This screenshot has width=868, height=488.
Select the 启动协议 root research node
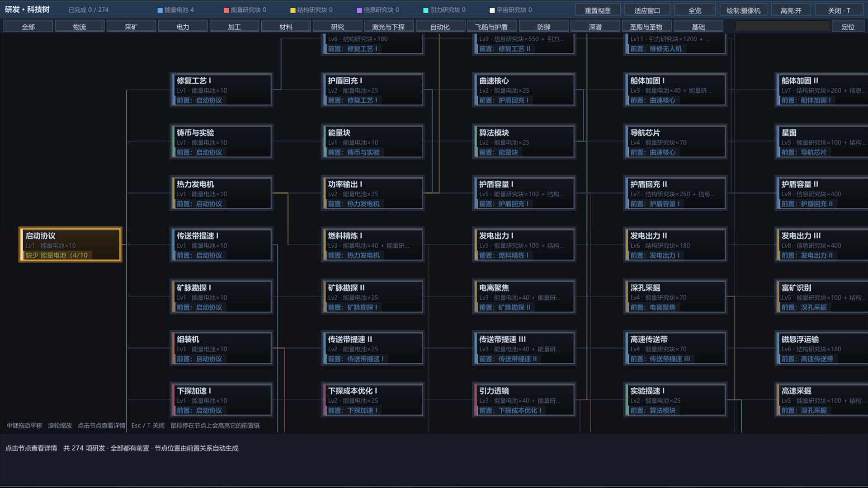(x=71, y=244)
